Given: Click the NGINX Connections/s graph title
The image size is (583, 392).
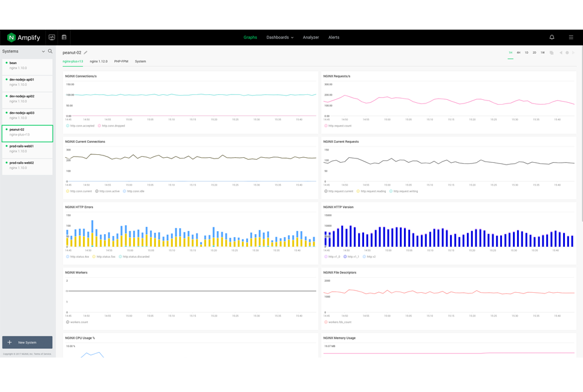Looking at the screenshot, I should [80, 76].
